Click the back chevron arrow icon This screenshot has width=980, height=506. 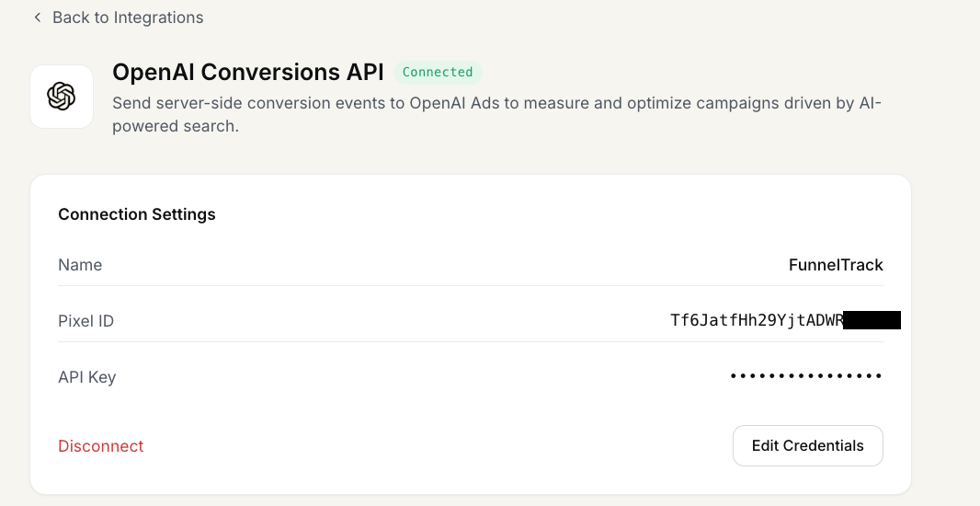[x=38, y=17]
